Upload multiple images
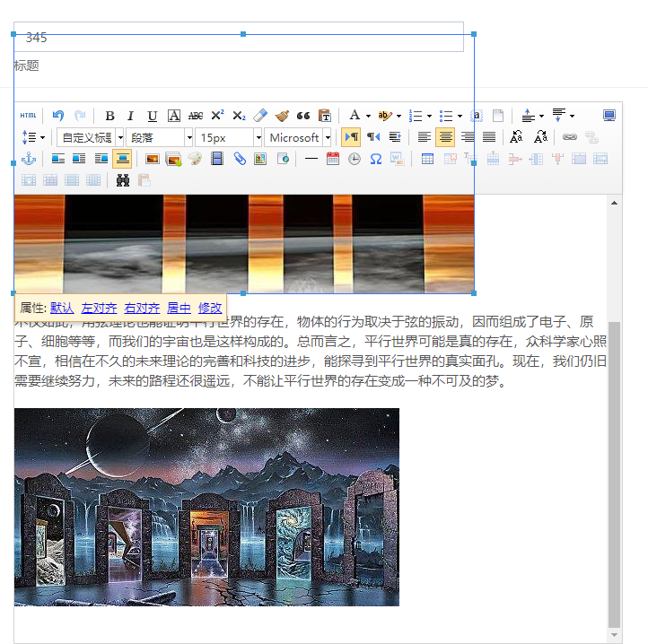This screenshot has width=648, height=644. [173, 159]
